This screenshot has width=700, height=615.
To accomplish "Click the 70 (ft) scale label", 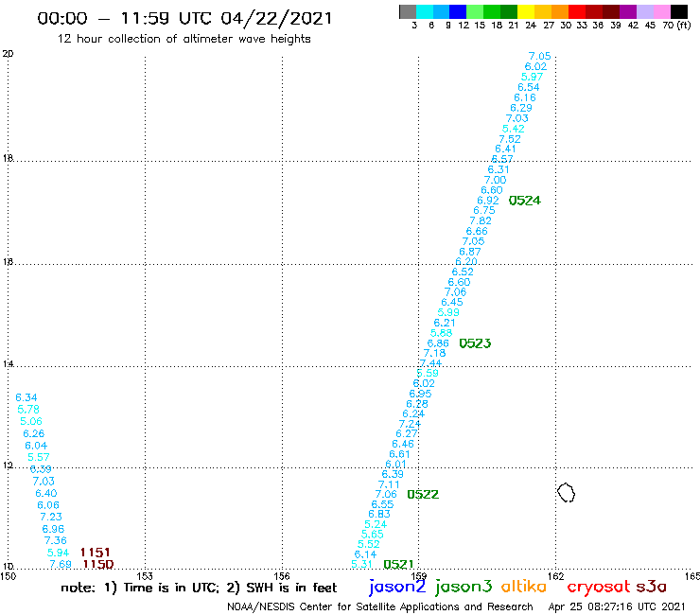I will [x=676, y=25].
